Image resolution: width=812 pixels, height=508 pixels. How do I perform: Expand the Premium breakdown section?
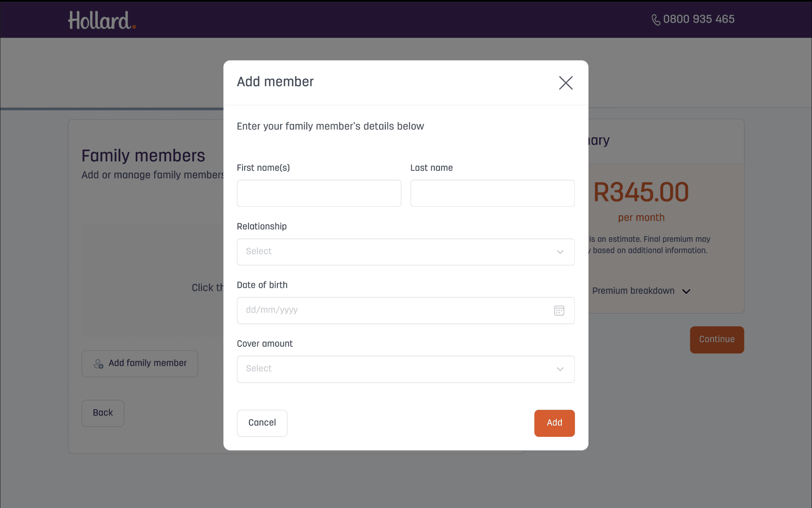641,291
